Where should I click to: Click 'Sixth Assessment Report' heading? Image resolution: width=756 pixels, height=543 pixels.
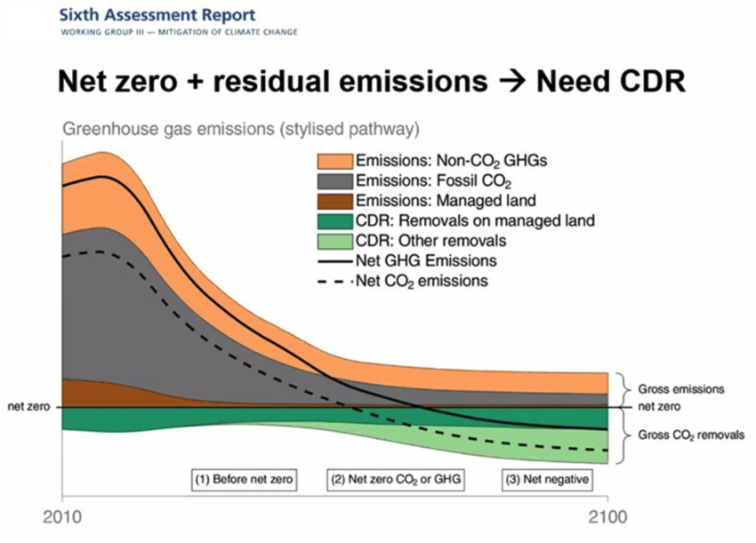(x=157, y=15)
